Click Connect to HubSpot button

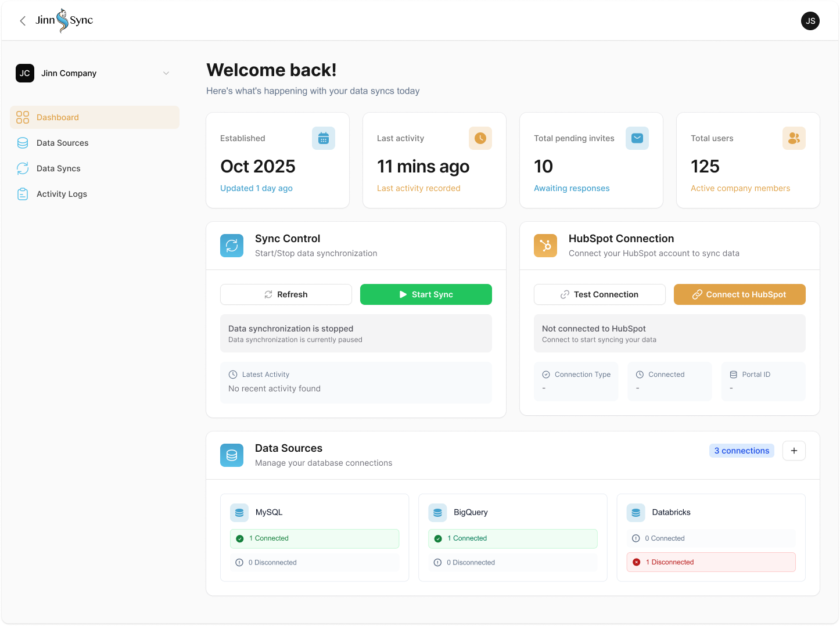click(x=739, y=294)
